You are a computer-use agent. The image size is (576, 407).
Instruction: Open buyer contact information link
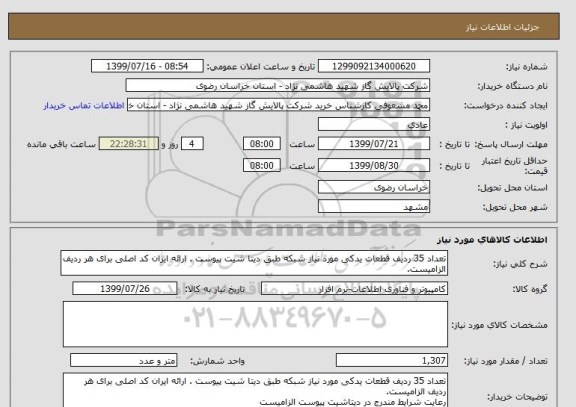(84, 106)
